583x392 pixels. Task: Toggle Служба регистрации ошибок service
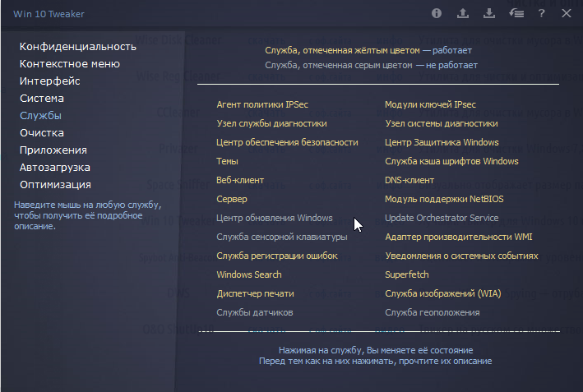click(x=277, y=256)
